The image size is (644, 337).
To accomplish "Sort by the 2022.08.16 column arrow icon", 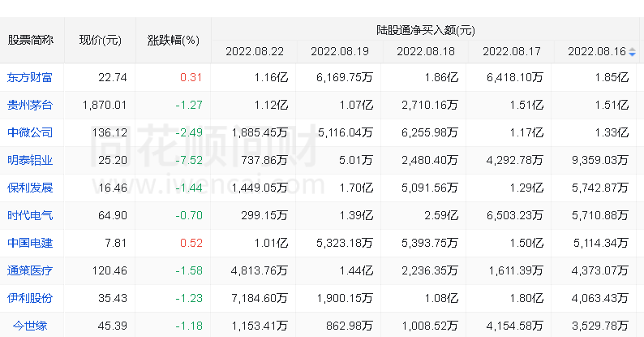I will coord(632,52).
